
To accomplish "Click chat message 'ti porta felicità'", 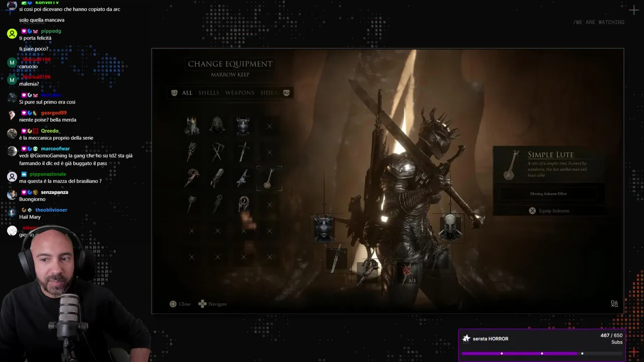I will click(x=35, y=38).
